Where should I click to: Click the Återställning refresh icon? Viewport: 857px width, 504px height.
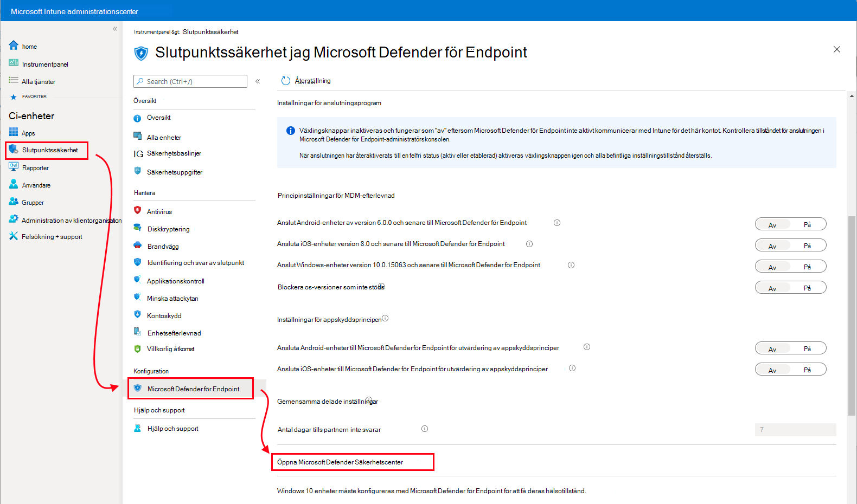286,81
